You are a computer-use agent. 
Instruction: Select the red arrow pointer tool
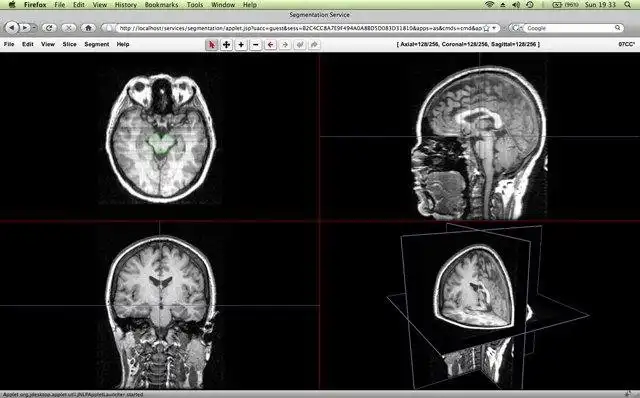(x=211, y=44)
